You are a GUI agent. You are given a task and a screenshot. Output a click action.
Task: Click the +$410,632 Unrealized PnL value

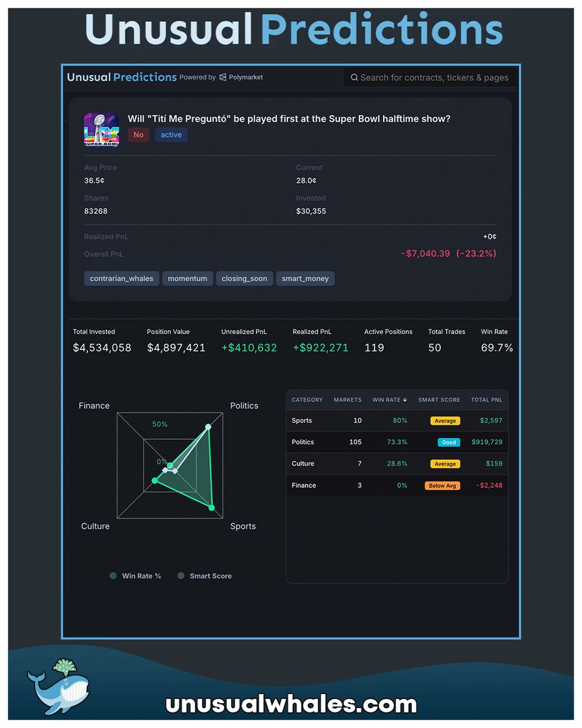pos(249,348)
